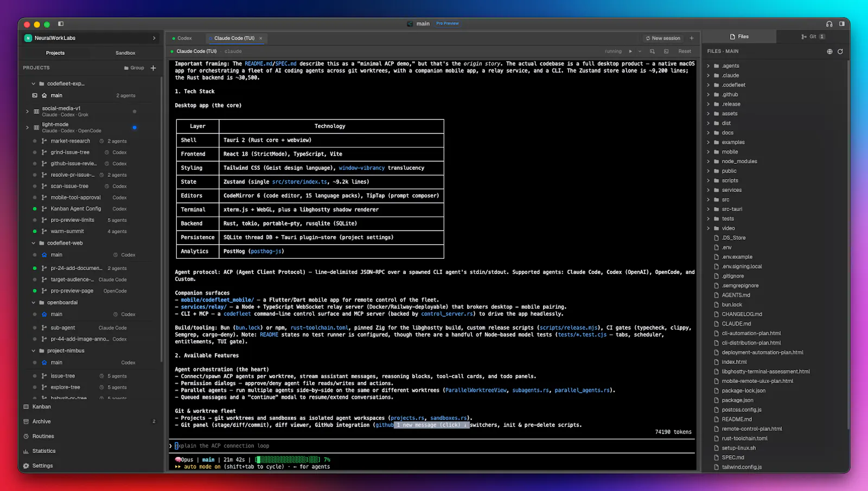Click the blue status dot on light-mode
This screenshot has width=868, height=491.
click(135, 127)
